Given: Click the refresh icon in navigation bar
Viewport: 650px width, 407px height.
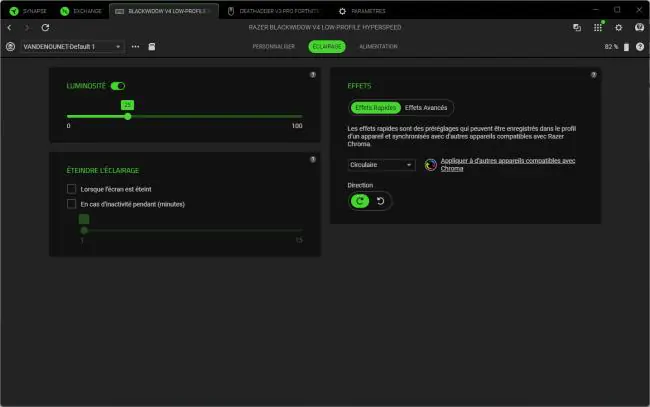Looking at the screenshot, I should click(45, 27).
